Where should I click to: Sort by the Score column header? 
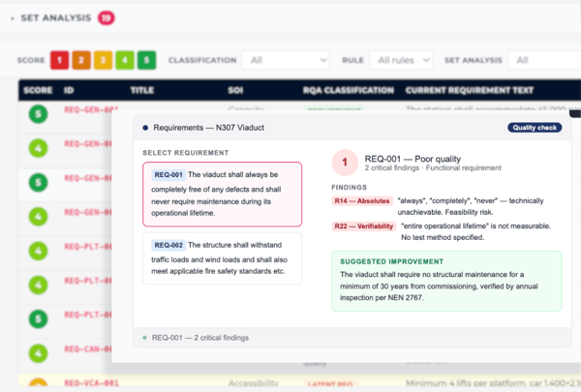tap(38, 90)
